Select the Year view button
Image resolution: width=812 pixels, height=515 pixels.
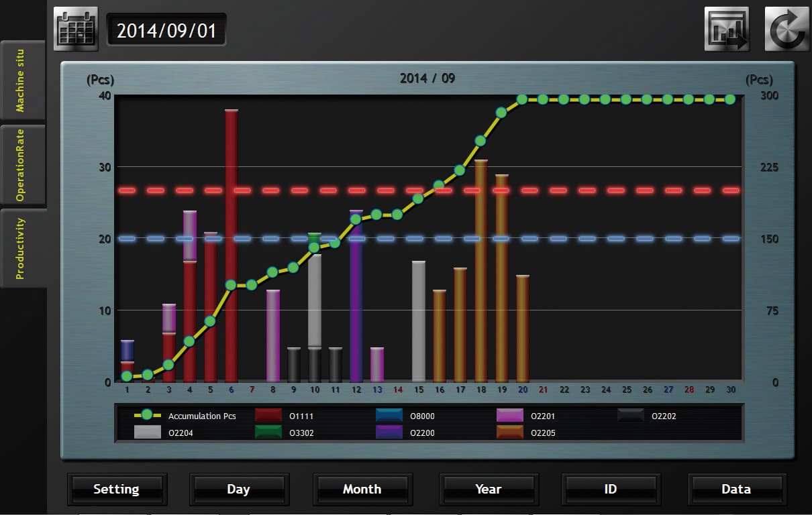coord(489,489)
